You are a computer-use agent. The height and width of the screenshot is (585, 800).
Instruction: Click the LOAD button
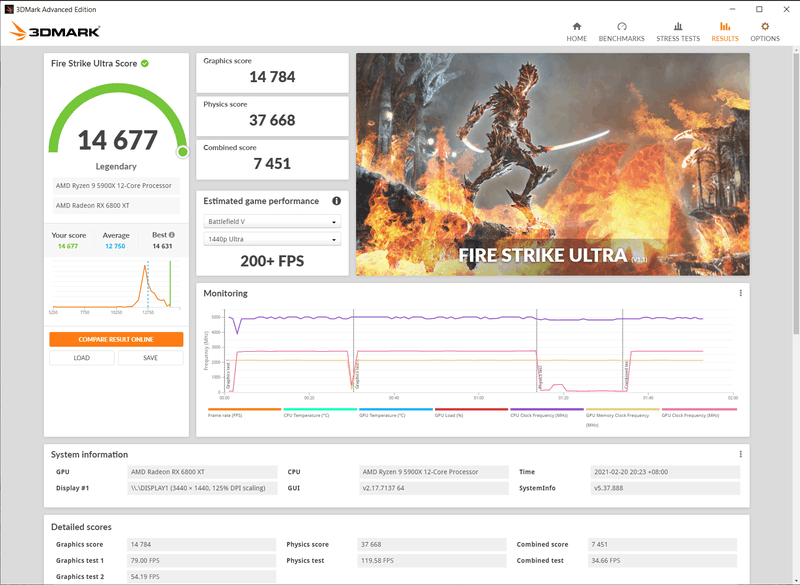pyautogui.click(x=82, y=358)
